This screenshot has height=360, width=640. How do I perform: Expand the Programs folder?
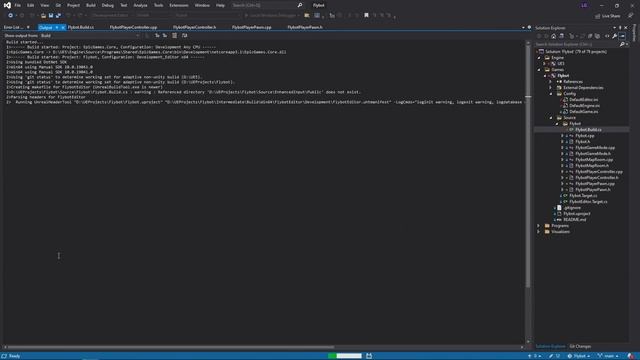click(539, 226)
